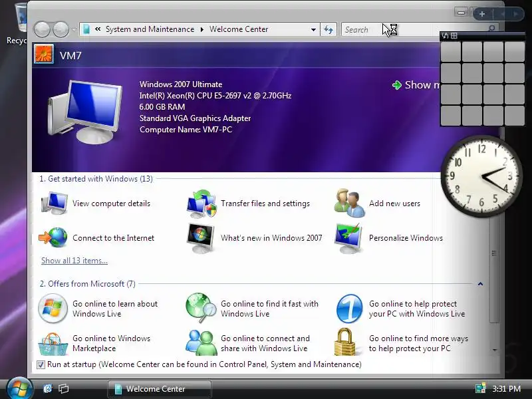This screenshot has height=399, width=532.
Task: Open Windows Marketplace basket icon
Action: (53, 344)
